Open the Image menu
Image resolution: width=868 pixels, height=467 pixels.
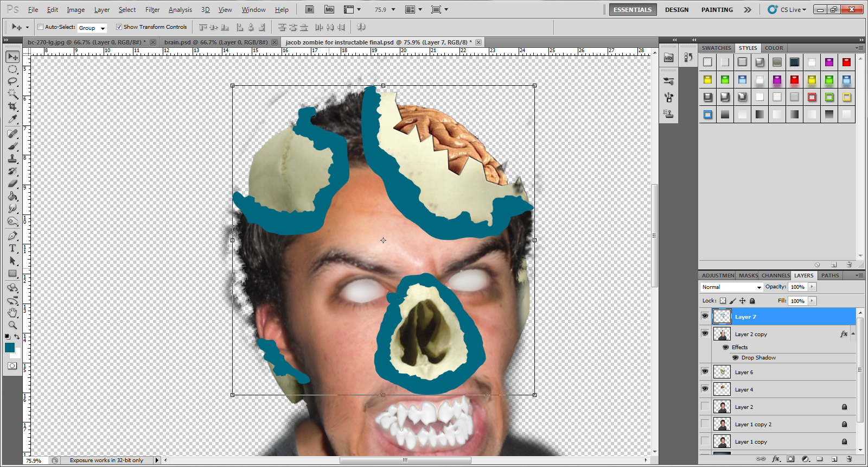pos(75,10)
